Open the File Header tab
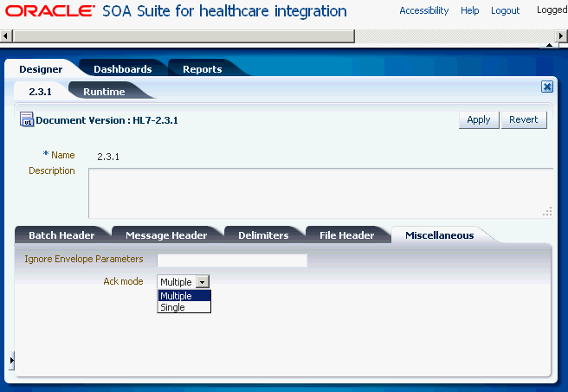The image size is (568, 392). (x=346, y=235)
